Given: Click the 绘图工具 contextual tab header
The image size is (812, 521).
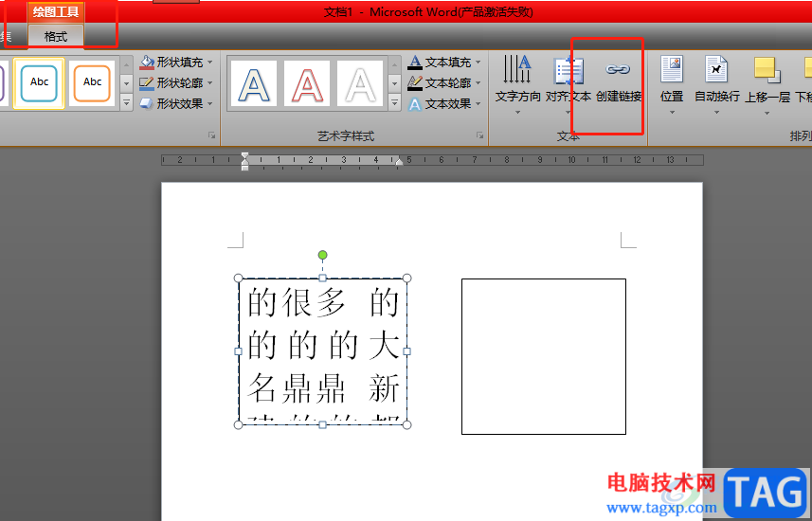Looking at the screenshot, I should 55,11.
